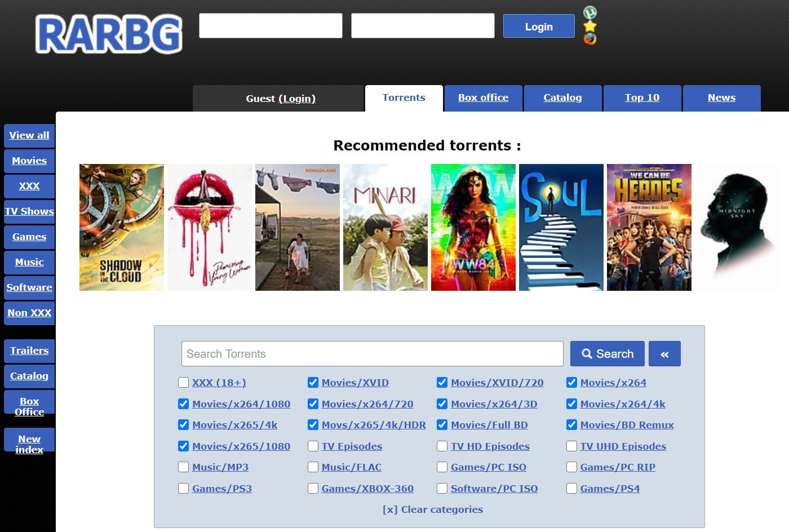The image size is (789, 532).
Task: Open View all in sidebar
Action: pos(29,136)
